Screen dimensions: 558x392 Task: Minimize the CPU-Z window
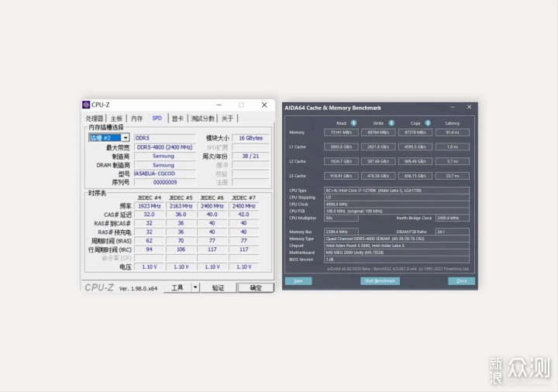[219, 105]
